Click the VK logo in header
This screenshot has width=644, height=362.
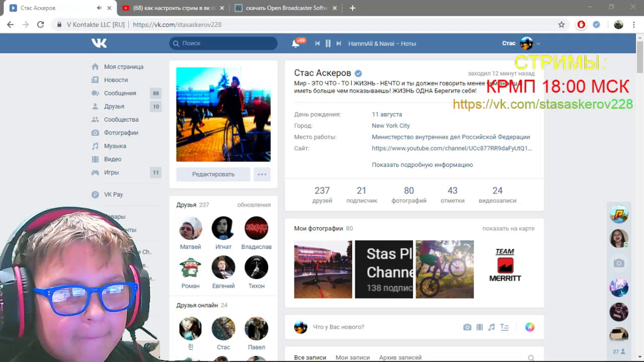pyautogui.click(x=99, y=43)
